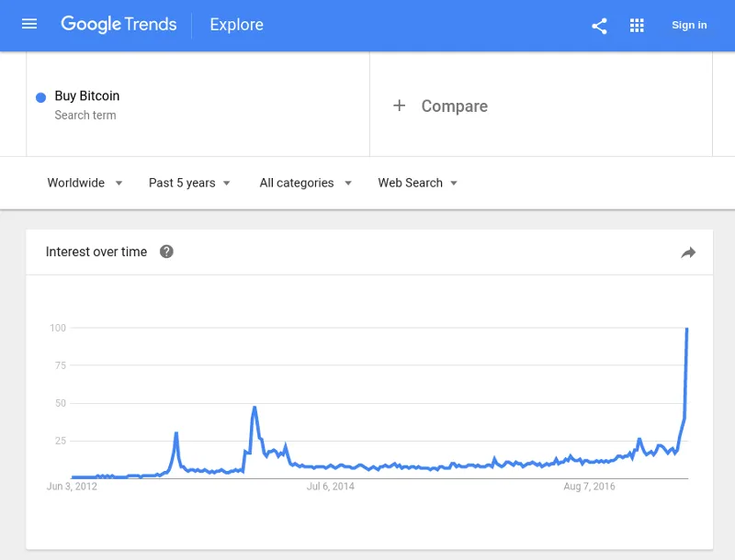Click the Jun 3, 2012 axis label
The image size is (735, 560).
[72, 487]
